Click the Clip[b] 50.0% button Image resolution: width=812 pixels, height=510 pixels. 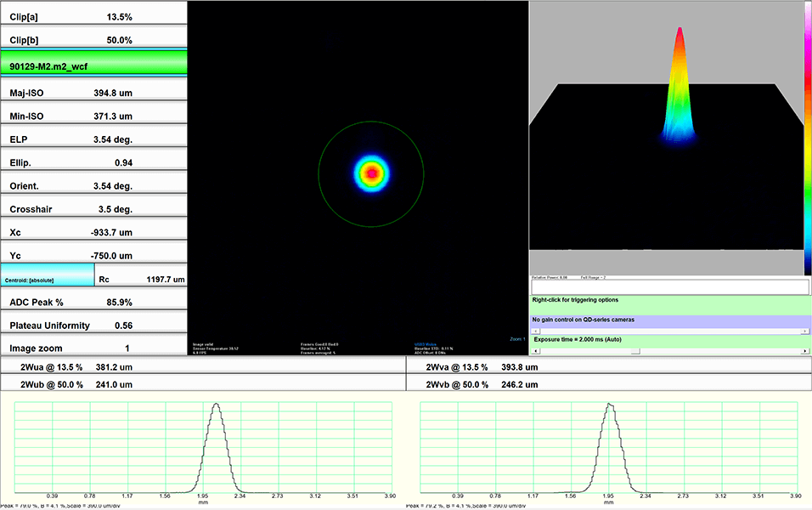(x=93, y=40)
